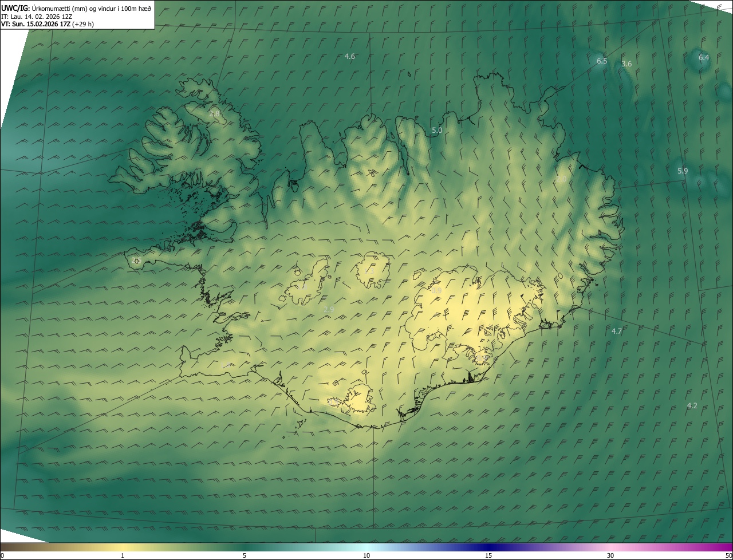Click the color scale tick labeled 50

[728, 555]
